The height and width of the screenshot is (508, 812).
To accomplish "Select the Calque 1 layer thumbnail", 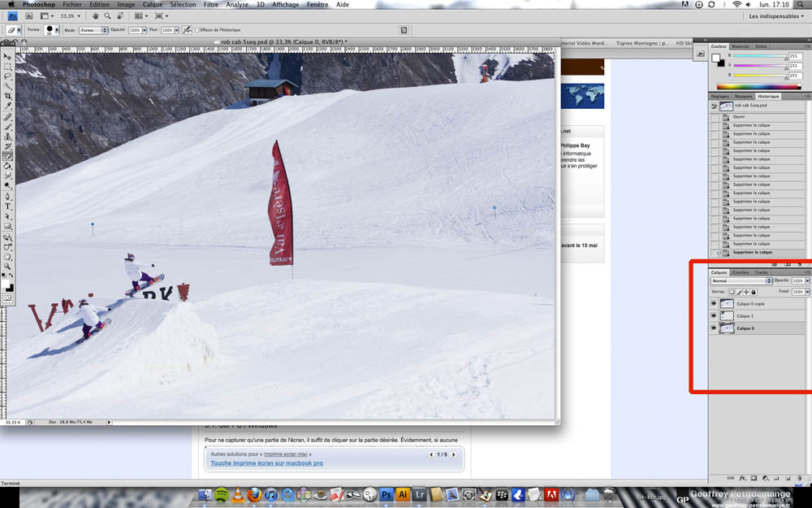I will click(x=727, y=315).
